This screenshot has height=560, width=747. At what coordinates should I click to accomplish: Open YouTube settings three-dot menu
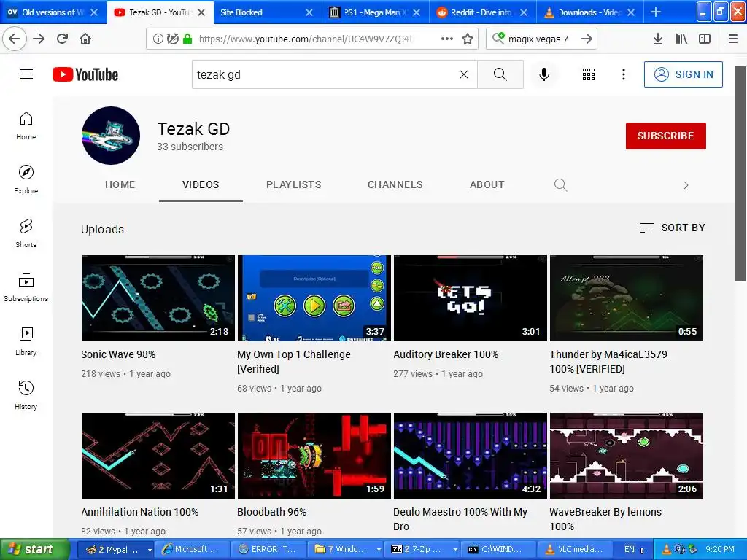point(623,74)
